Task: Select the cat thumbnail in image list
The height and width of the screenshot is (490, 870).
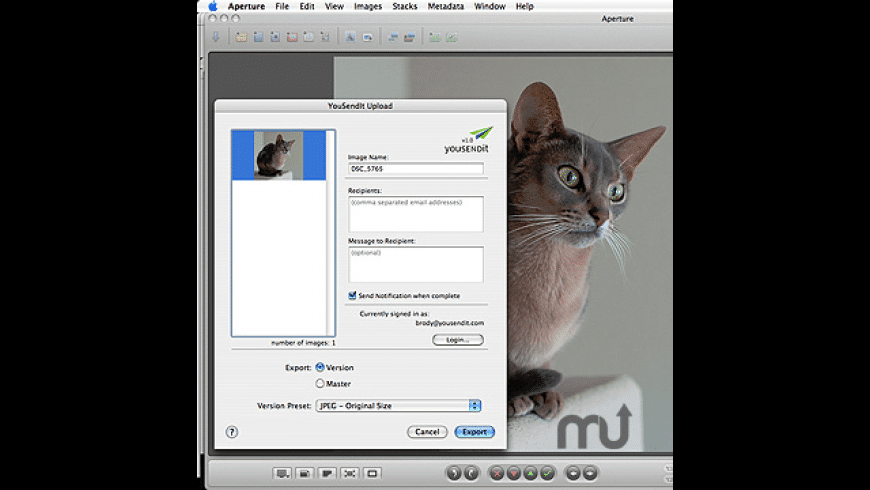Action: 279,155
